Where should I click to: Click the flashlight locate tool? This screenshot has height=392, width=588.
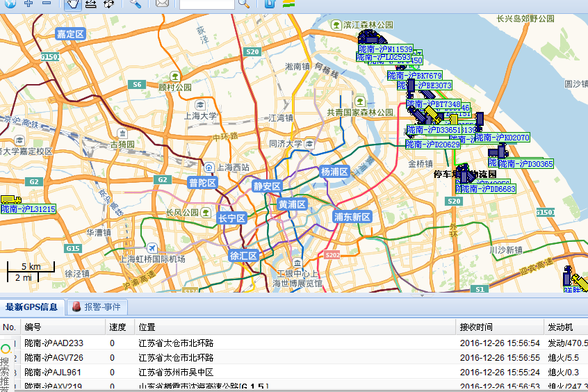136,4
